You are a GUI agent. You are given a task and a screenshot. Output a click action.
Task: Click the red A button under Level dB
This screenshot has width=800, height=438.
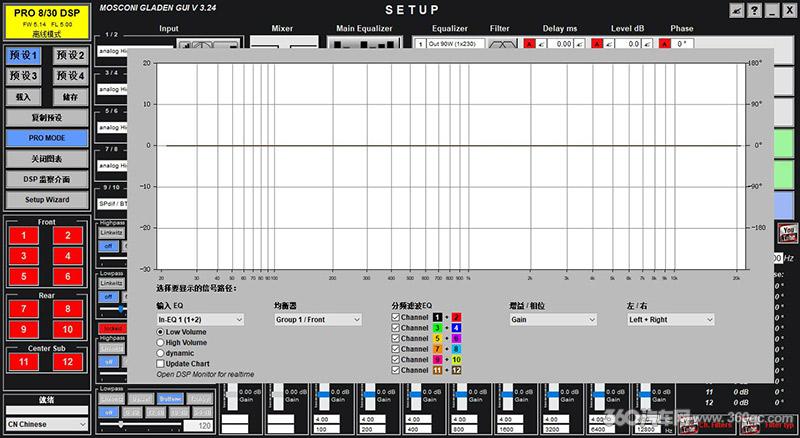click(x=597, y=44)
